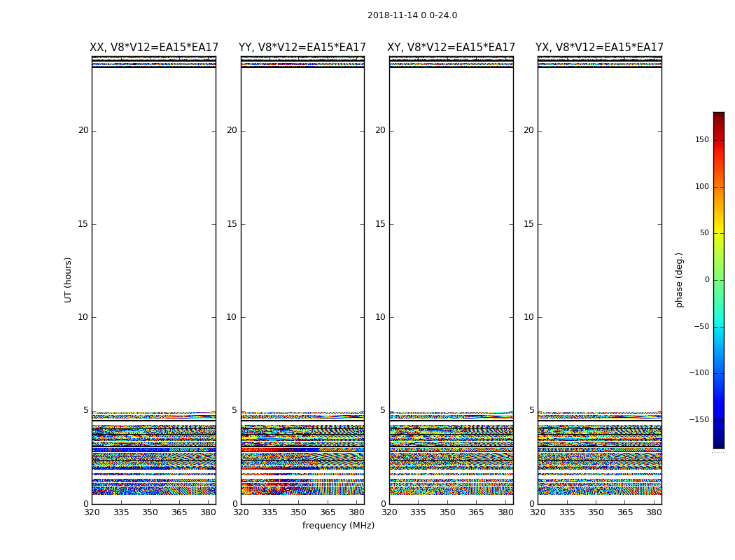This screenshot has height=560, width=735.
Task: Click the phase colorbar gradient strip
Action: 719,280
